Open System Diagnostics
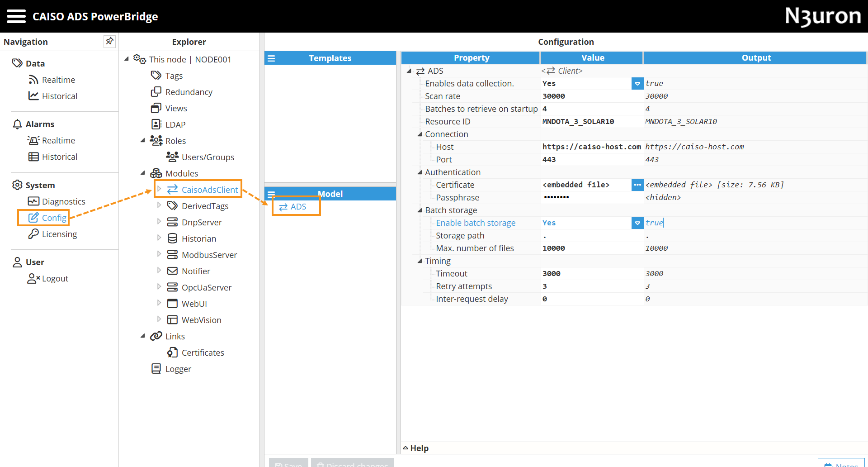Image resolution: width=868 pixels, height=467 pixels. click(57, 201)
